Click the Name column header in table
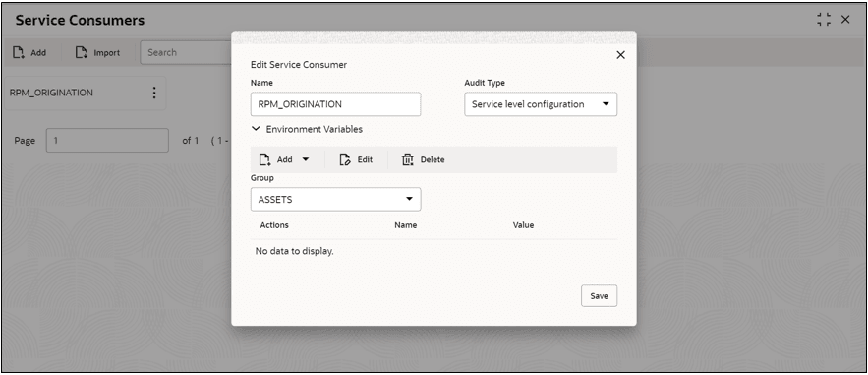Screen dimensions: 868x375 pos(405,225)
